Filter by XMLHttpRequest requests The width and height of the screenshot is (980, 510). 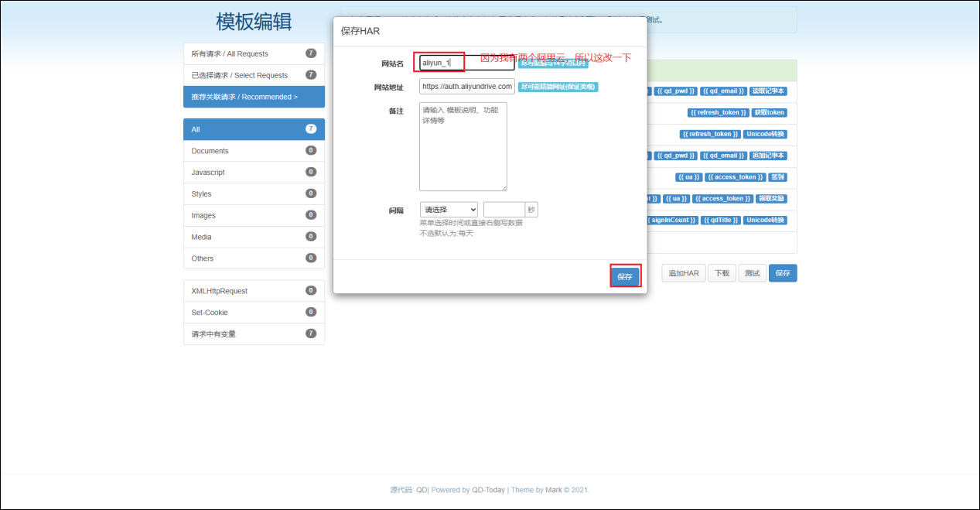click(254, 291)
